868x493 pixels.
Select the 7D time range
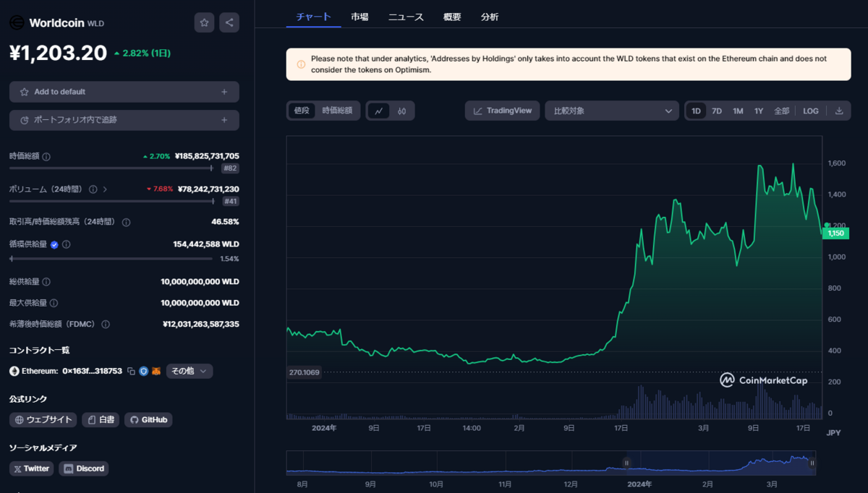[x=717, y=111]
